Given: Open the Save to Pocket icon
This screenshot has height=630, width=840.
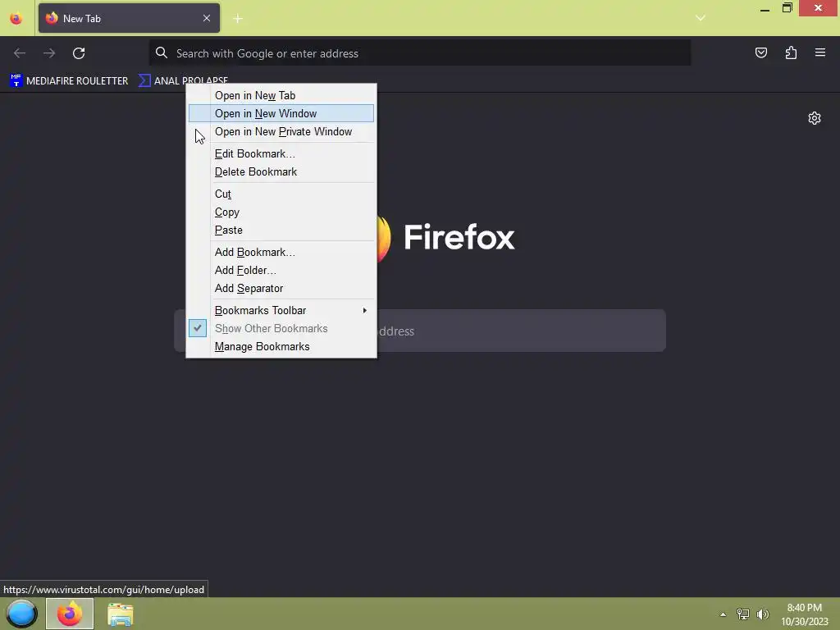Looking at the screenshot, I should click(x=761, y=52).
